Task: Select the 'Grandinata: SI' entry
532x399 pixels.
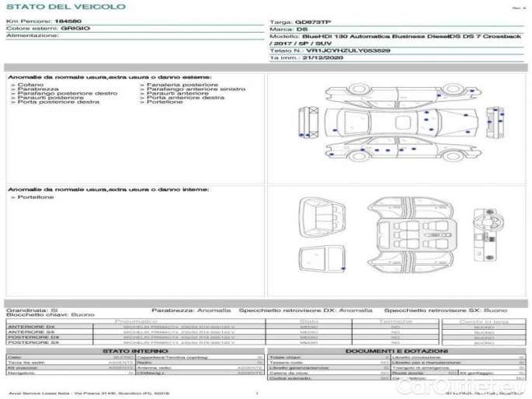Action: coord(32,311)
